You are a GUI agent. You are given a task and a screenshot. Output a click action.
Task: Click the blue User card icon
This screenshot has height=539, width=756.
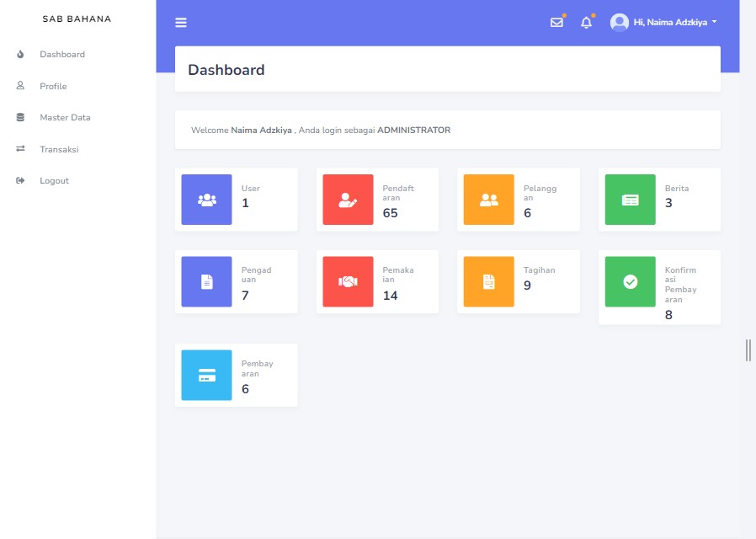pyautogui.click(x=207, y=200)
